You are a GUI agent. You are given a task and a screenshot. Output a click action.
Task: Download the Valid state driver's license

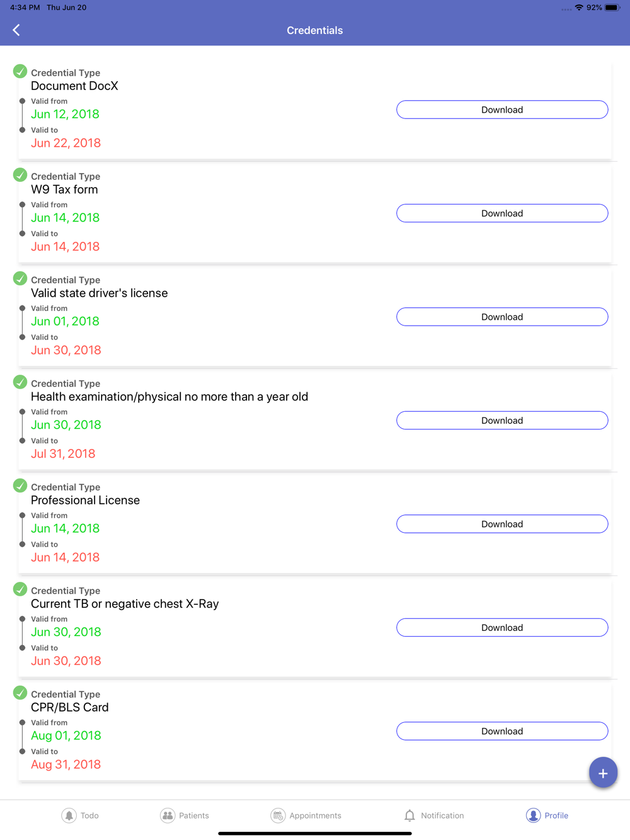point(502,317)
